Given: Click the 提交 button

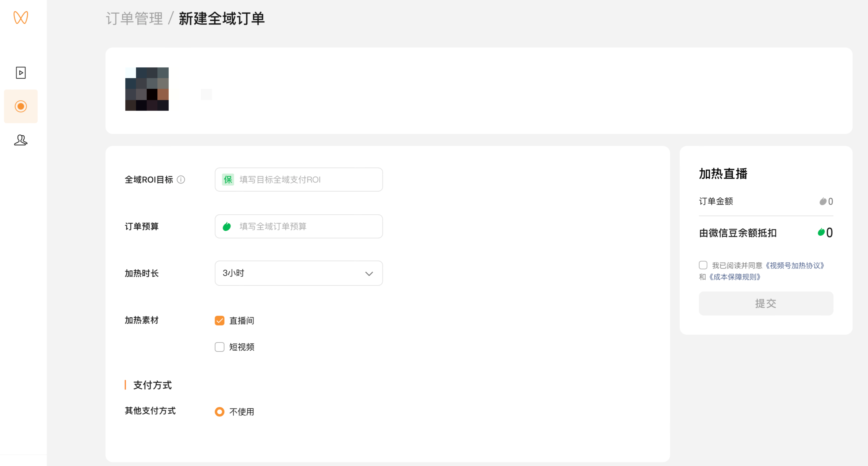Looking at the screenshot, I should pyautogui.click(x=765, y=303).
